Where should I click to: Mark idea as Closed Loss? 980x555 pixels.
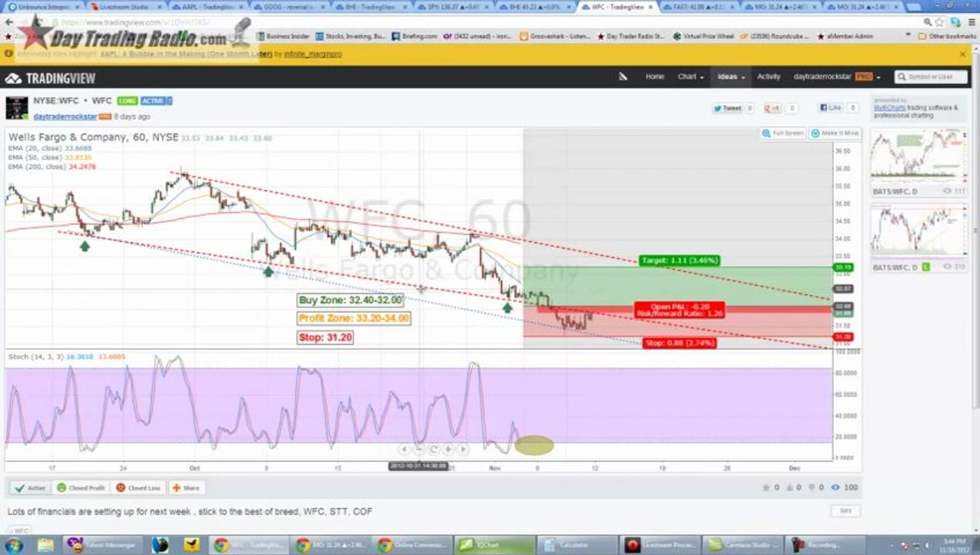[139, 488]
